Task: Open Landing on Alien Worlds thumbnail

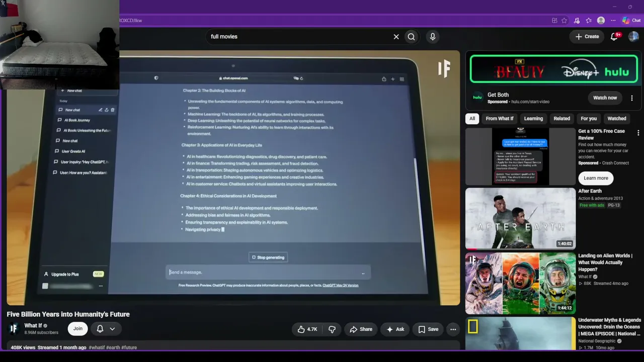Action: [520, 283]
